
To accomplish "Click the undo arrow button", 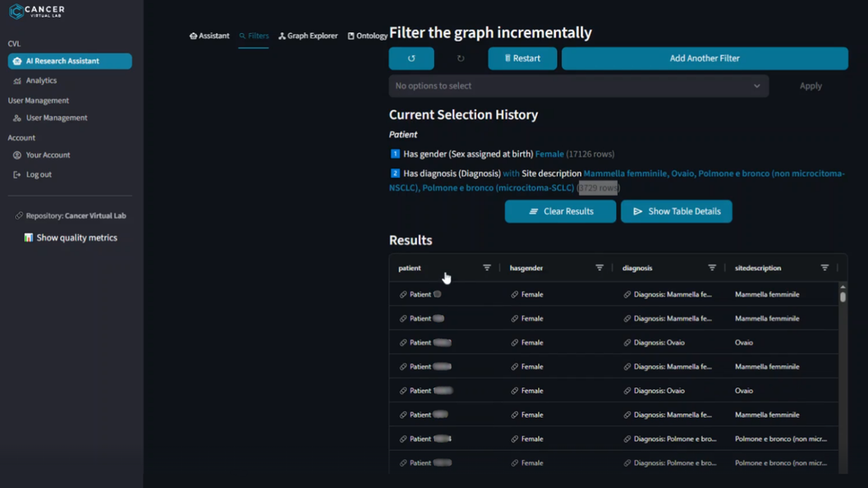I will click(411, 58).
